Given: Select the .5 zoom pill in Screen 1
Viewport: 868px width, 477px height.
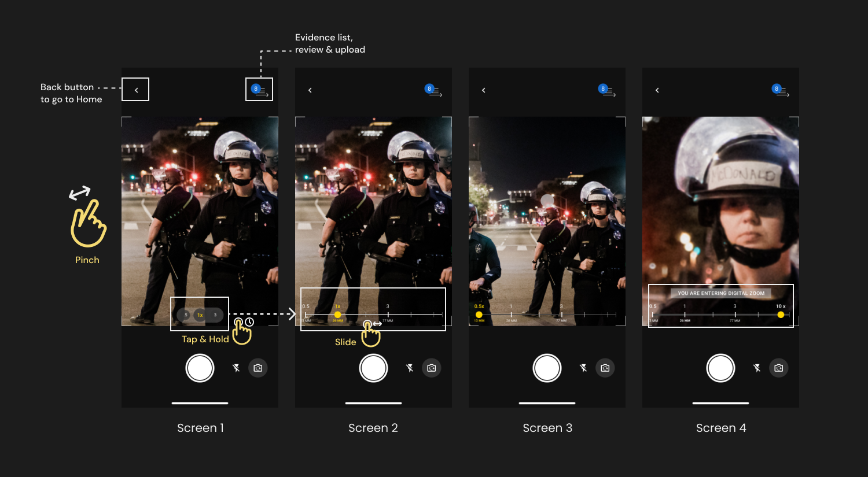Looking at the screenshot, I should (x=185, y=315).
